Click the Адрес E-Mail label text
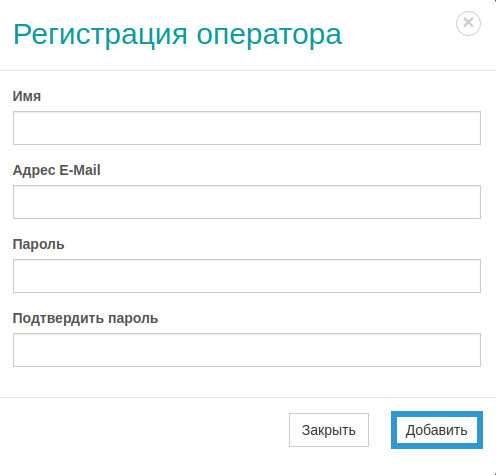Image resolution: width=496 pixels, height=475 pixels. coord(56,170)
